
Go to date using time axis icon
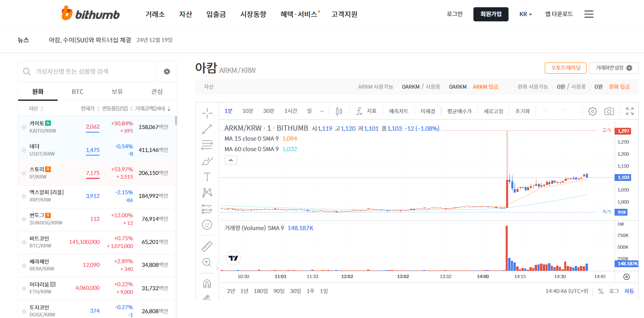pos(626,276)
